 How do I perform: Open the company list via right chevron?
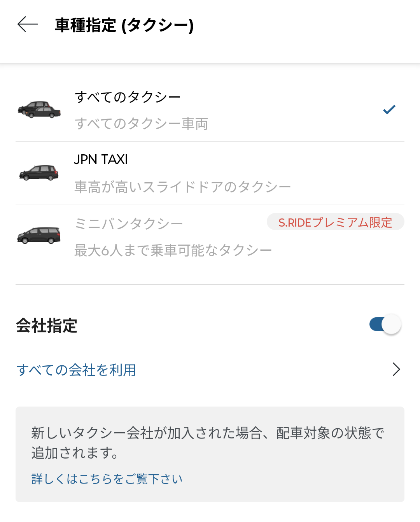(x=396, y=369)
